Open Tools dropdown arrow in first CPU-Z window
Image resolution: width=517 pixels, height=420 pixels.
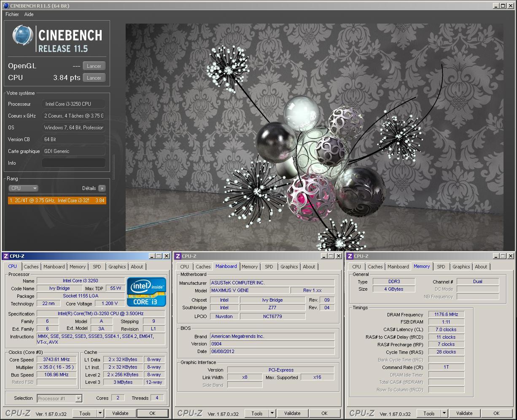pyautogui.click(x=100, y=413)
